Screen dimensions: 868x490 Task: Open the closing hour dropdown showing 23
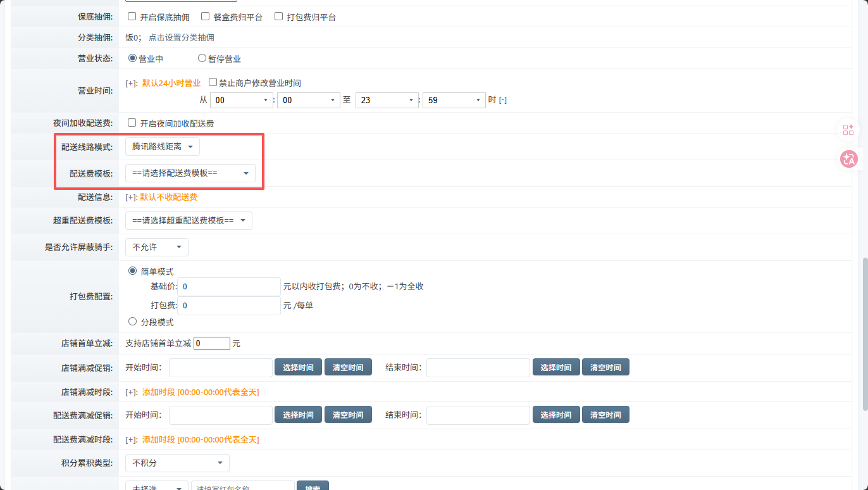point(387,100)
